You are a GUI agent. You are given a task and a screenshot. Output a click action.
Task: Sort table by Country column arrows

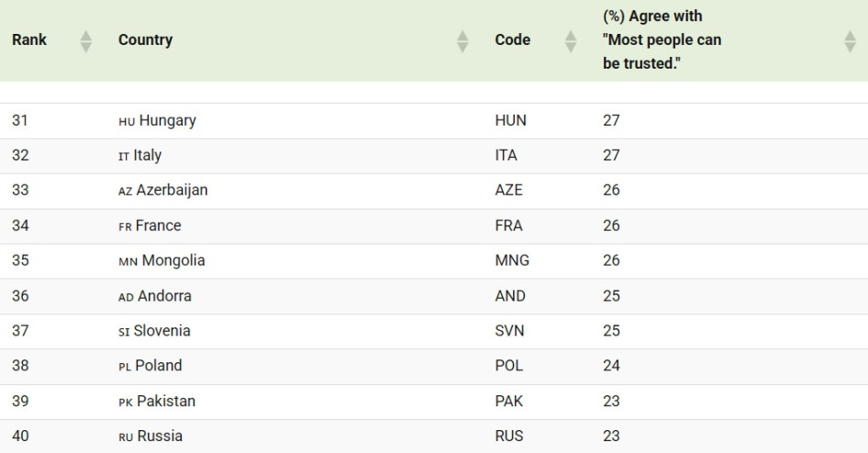(x=462, y=40)
